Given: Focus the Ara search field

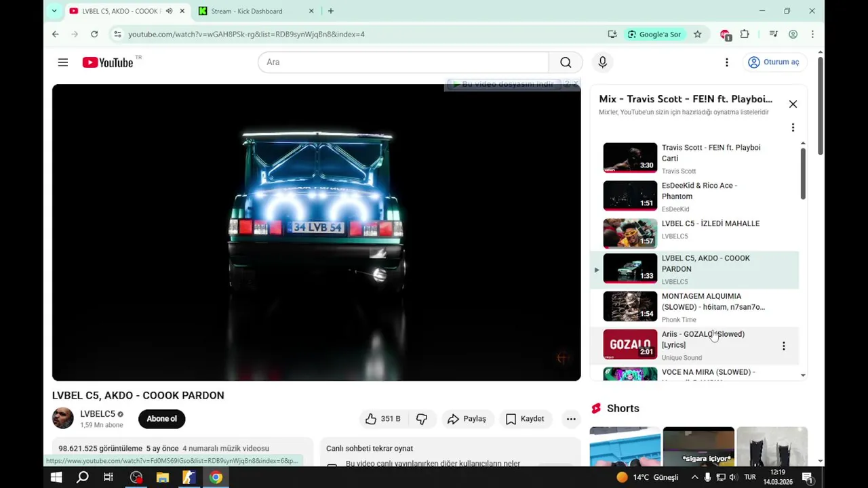Looking at the screenshot, I should pos(403,62).
